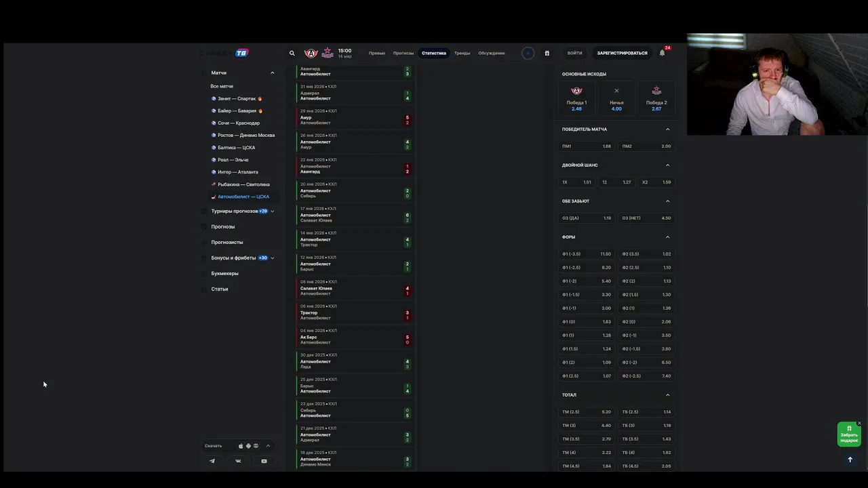
Task: Open the Зенит — Спартак match
Action: tap(237, 98)
